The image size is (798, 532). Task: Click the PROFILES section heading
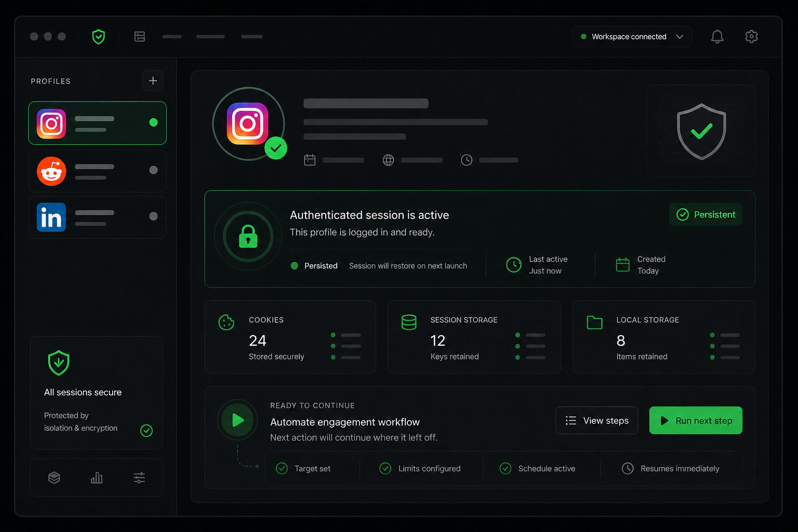50,81
